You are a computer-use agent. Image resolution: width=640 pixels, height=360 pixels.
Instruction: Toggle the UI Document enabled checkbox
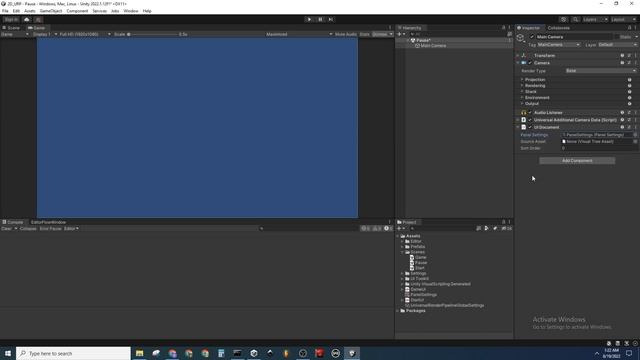click(530, 127)
